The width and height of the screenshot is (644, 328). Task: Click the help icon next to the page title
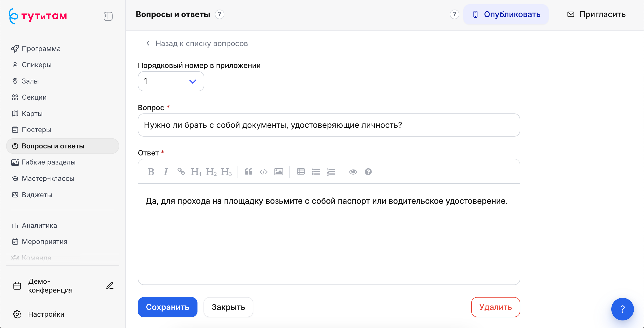coord(220,14)
